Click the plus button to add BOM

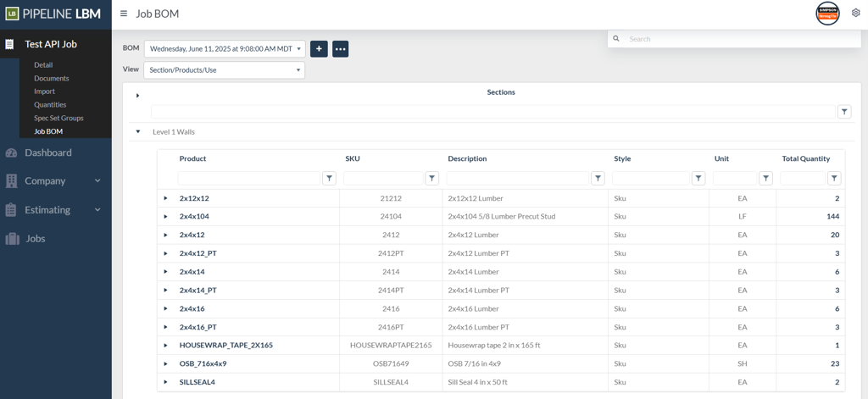click(x=319, y=49)
